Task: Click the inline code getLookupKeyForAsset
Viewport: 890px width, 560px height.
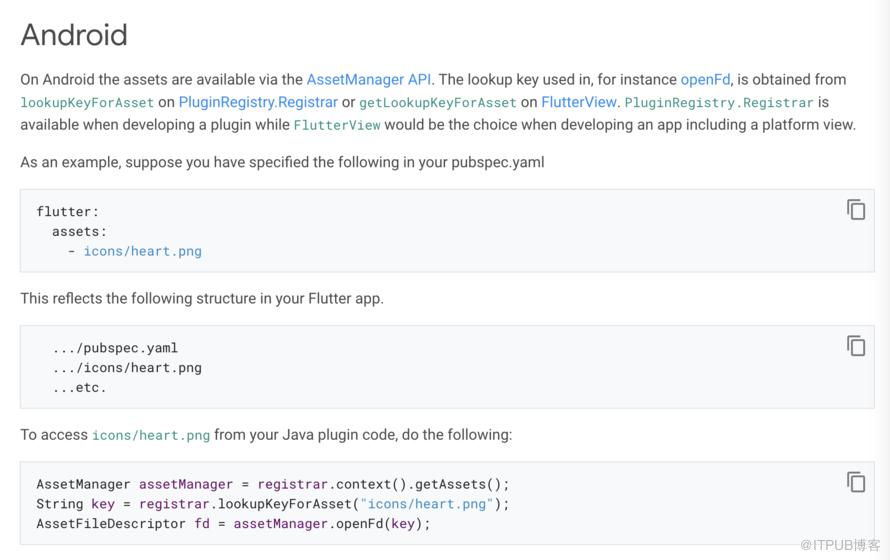Action: pyautogui.click(x=438, y=103)
